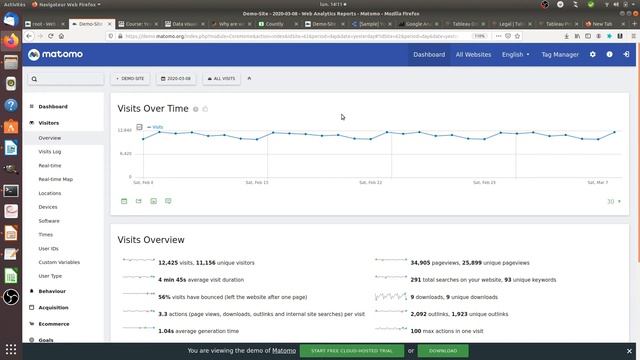Open Ubuntu Software in dock
640x360 pixels.
(11, 127)
